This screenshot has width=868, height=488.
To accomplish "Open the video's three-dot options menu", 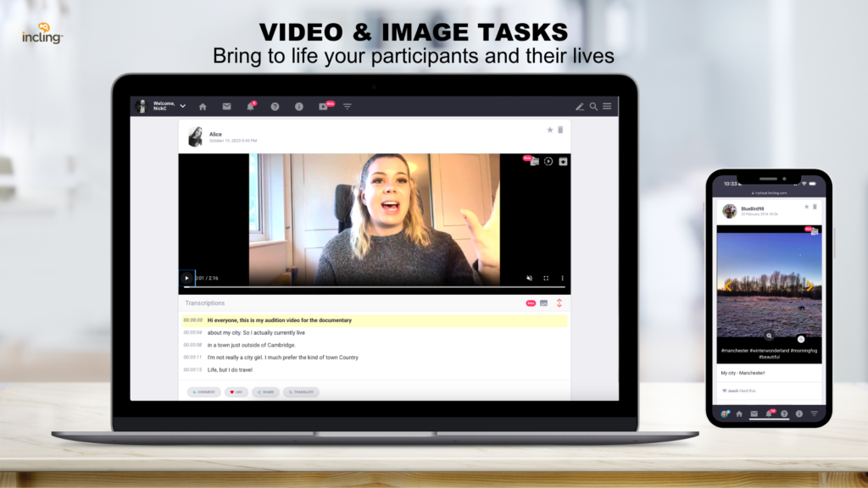I will click(562, 278).
